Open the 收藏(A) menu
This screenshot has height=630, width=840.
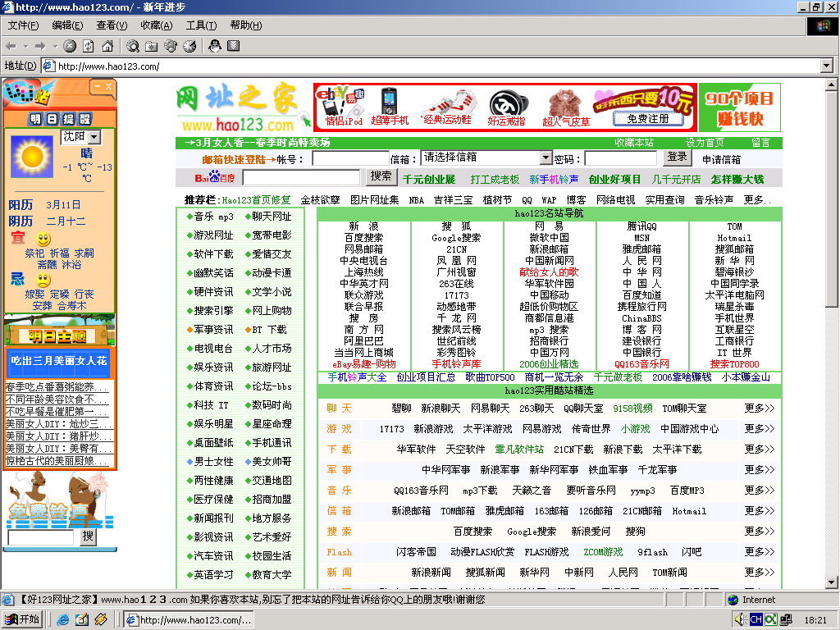coord(157,25)
